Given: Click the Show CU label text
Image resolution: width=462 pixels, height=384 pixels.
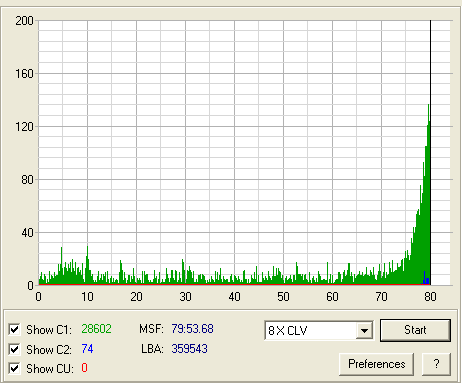Looking at the screenshot, I should pos(50,369).
